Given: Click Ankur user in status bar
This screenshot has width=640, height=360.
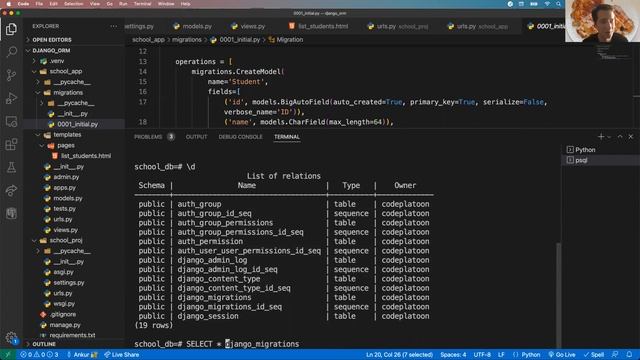Looking at the screenshot, I should point(82,355).
